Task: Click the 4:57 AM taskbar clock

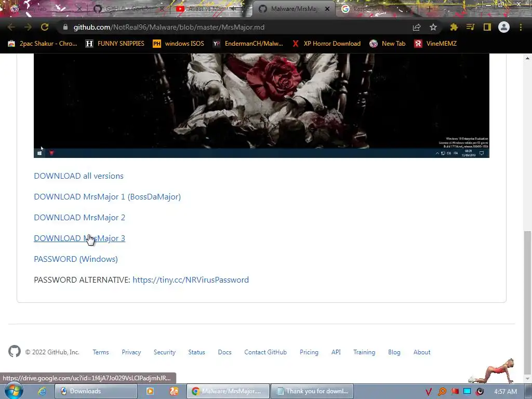Action: coord(506,392)
